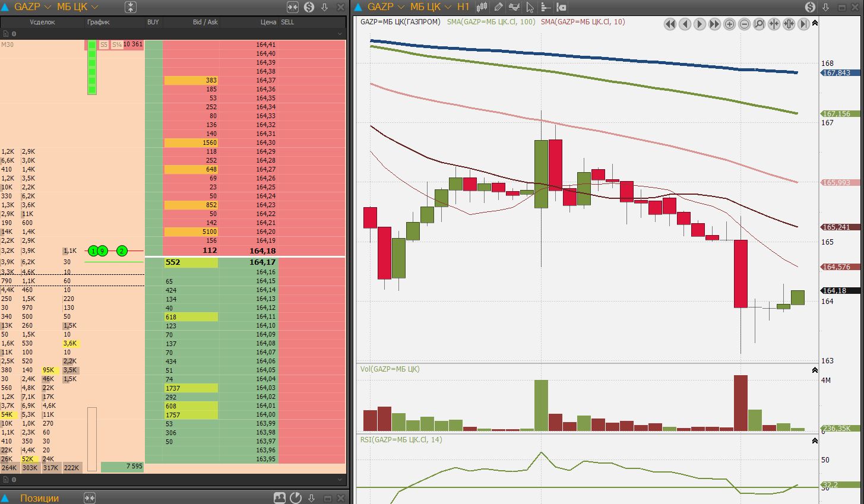Click the down arrow pin icon in chart title bar
The height and width of the screenshot is (504, 864).
(826, 7)
